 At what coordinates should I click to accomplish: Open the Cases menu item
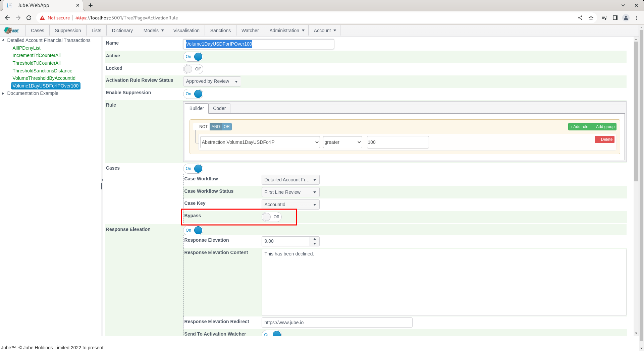pyautogui.click(x=38, y=31)
